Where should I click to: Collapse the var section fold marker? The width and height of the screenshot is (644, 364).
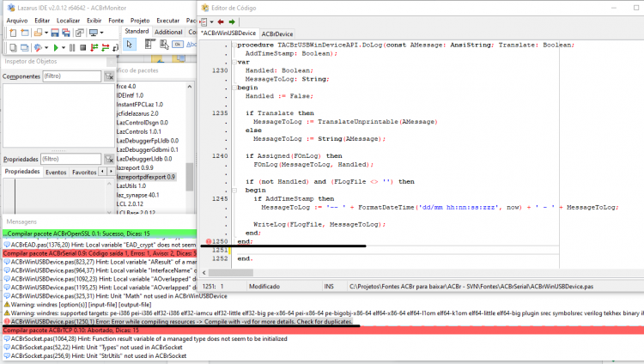pos(234,62)
